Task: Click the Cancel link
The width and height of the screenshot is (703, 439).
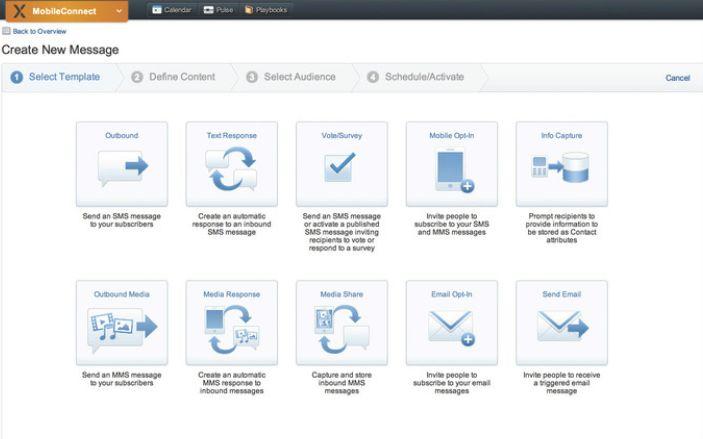Action: (x=677, y=78)
